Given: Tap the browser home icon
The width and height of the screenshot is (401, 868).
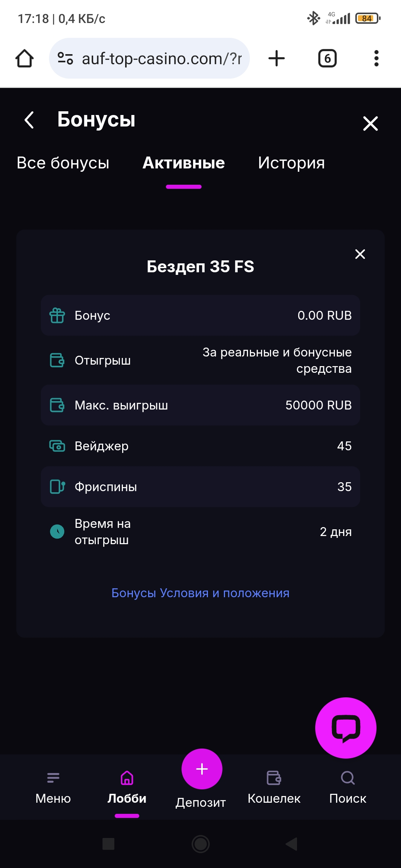Looking at the screenshot, I should (25, 59).
